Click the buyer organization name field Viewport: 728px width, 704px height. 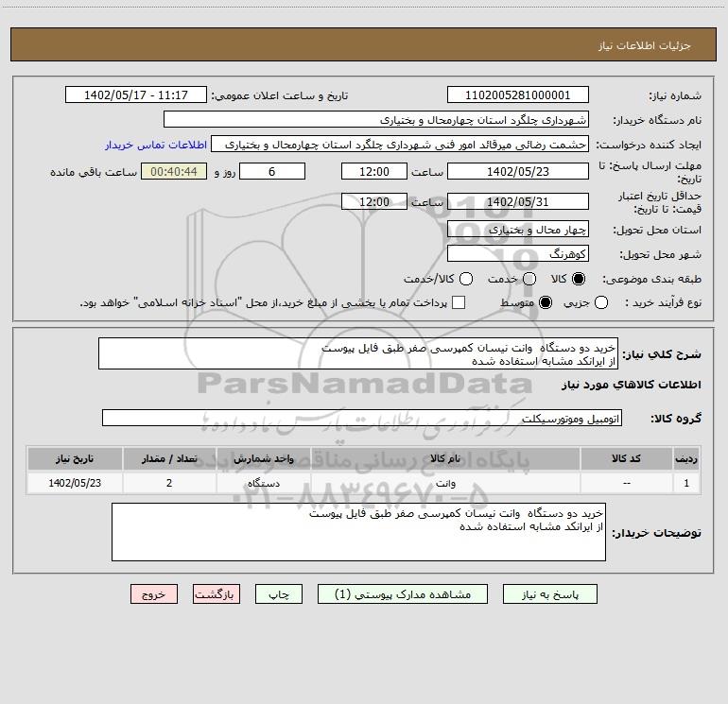pos(376,119)
